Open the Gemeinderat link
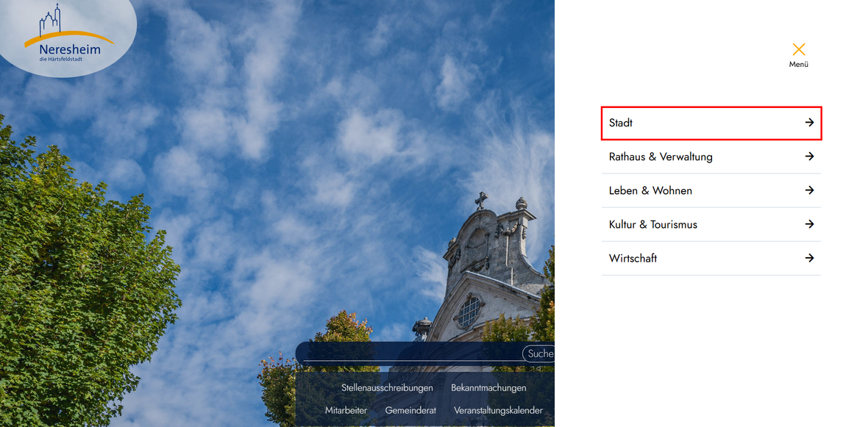The width and height of the screenshot is (868, 427). 410,410
